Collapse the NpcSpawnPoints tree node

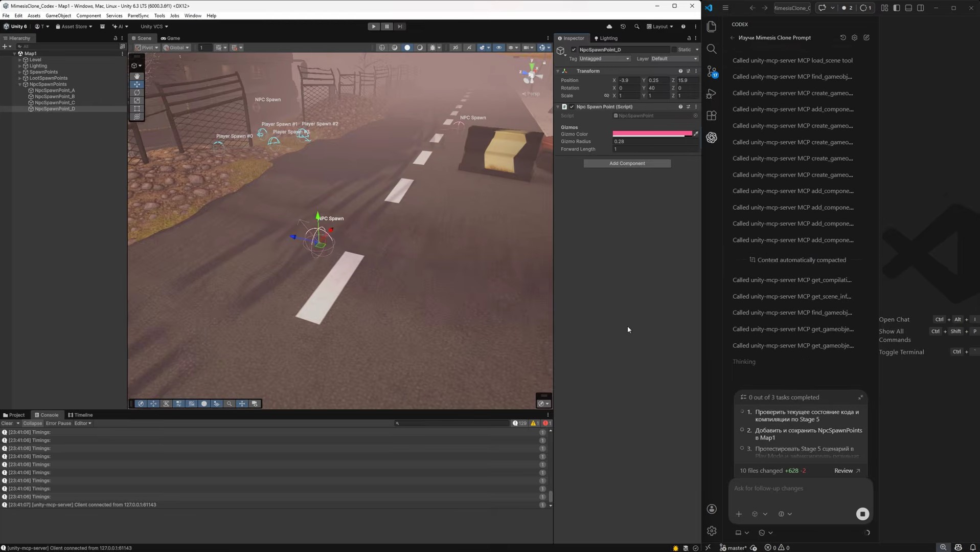[x=20, y=84]
